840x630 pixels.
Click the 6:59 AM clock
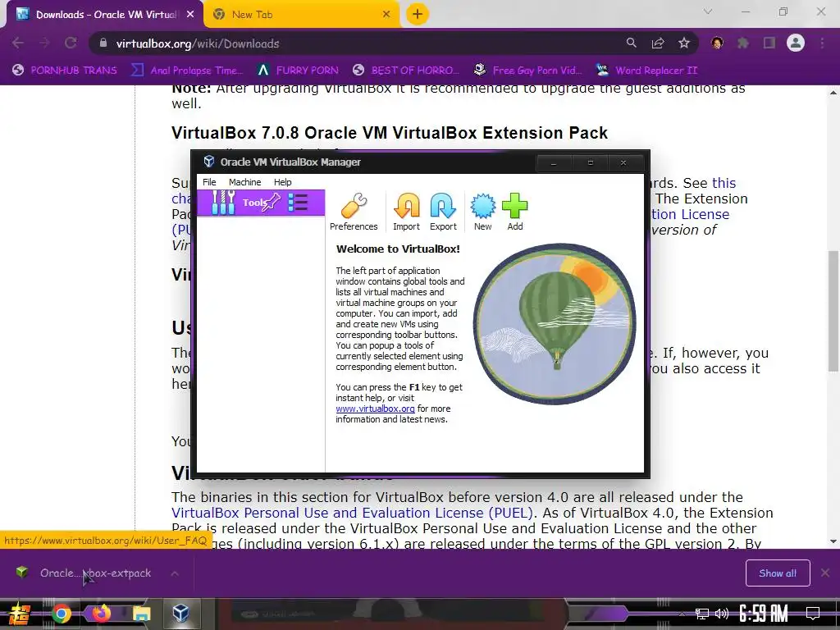[x=764, y=613]
